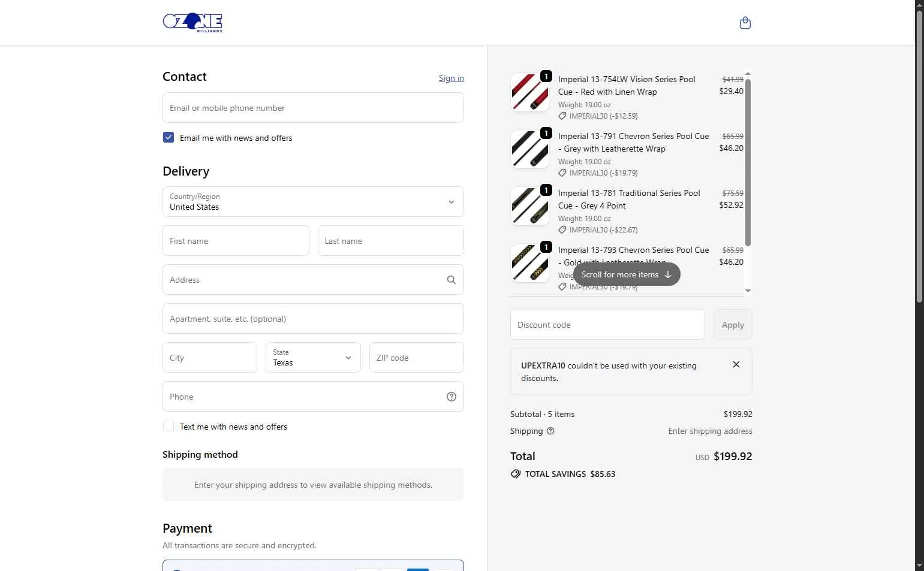Click the Subtotal · 5 items label
The image size is (924, 571).
point(542,414)
